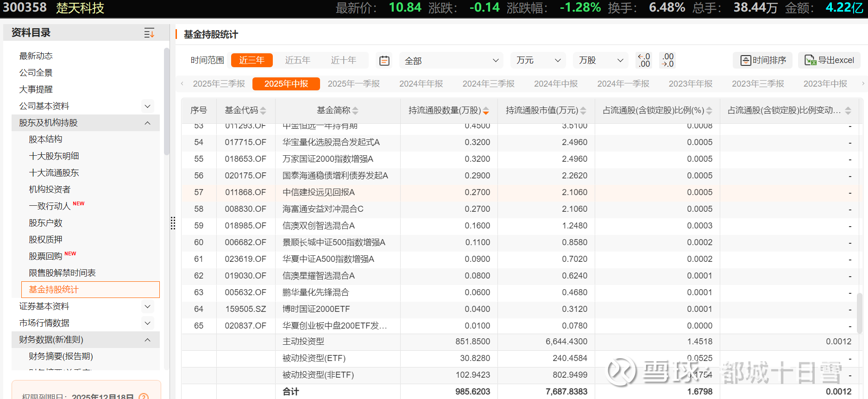Click the 导出excel button
The width and height of the screenshot is (868, 399).
[829, 60]
